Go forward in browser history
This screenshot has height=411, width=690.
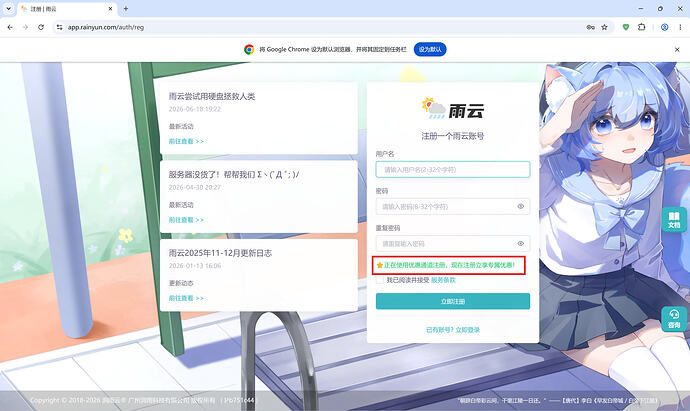pos(26,27)
